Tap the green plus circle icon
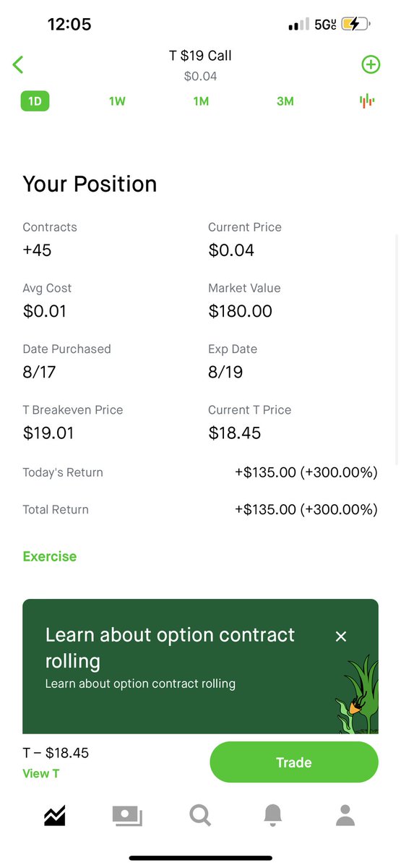The image size is (401, 868). tap(371, 64)
